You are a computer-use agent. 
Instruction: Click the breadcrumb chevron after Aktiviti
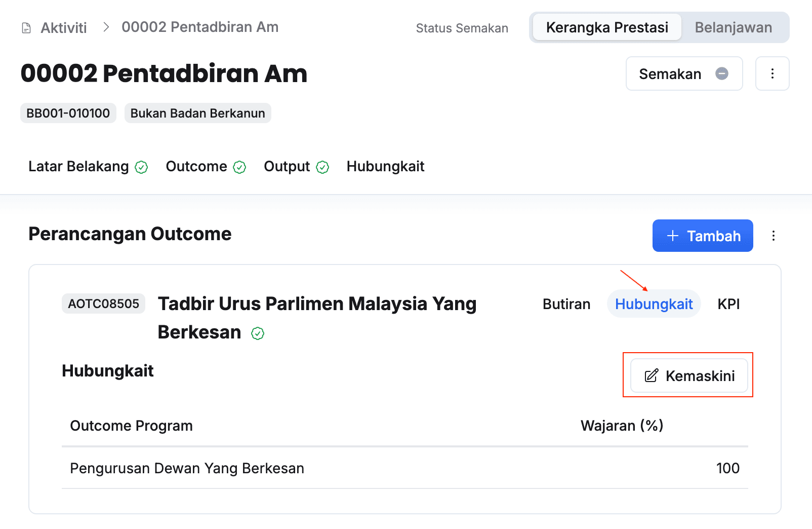pyautogui.click(x=106, y=27)
